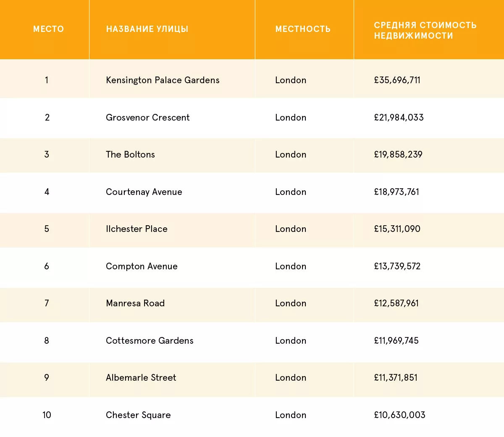The height and width of the screenshot is (437, 504).
Task: Click the price £10,630,003
Action: click(x=399, y=415)
